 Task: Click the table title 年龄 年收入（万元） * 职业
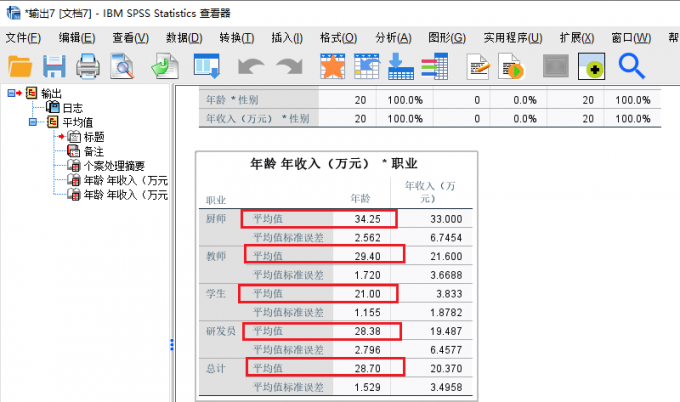click(x=333, y=163)
